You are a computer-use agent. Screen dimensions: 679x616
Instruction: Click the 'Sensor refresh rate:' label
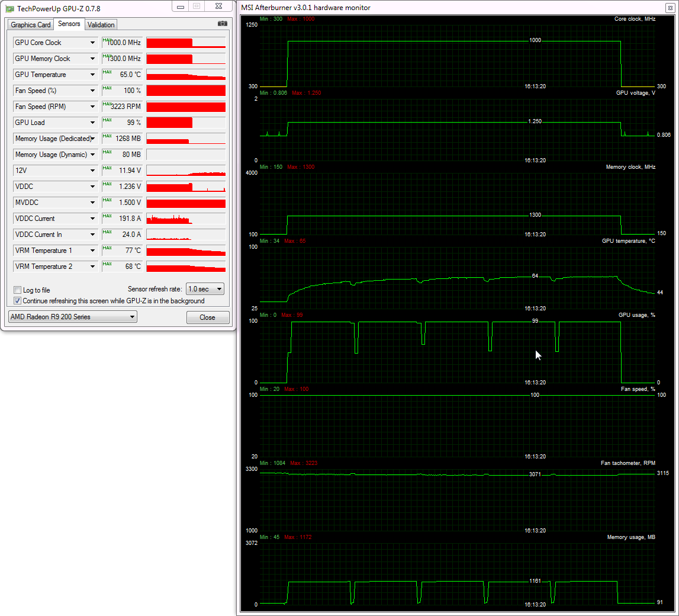coord(155,289)
